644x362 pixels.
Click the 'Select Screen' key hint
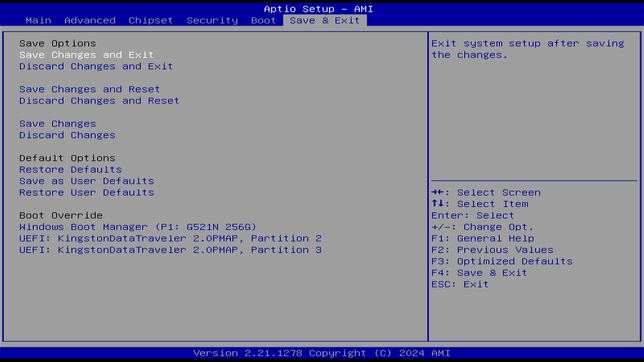click(x=486, y=192)
